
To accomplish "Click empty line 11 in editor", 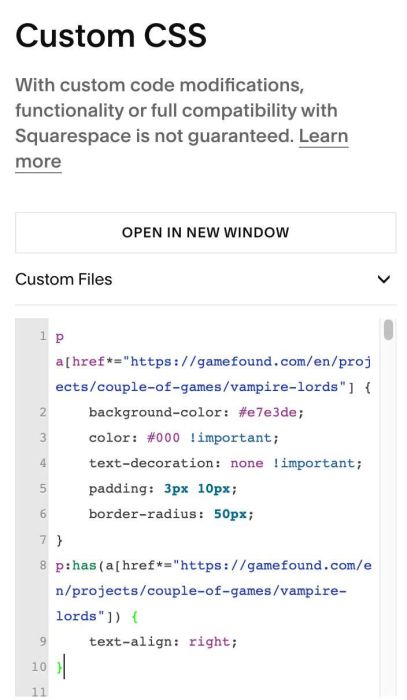I will tap(214, 692).
